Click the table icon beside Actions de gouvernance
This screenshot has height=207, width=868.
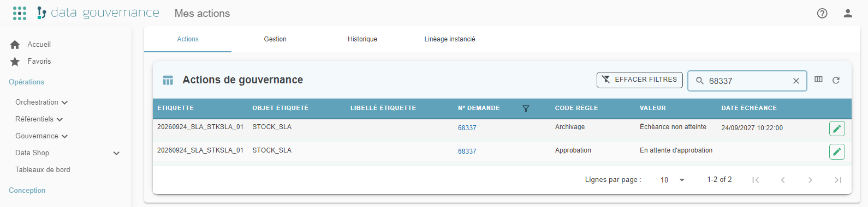[x=168, y=81]
